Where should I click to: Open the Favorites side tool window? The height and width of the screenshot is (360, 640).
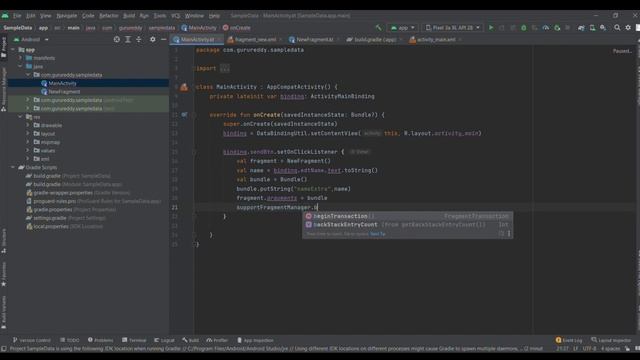(x=4, y=274)
